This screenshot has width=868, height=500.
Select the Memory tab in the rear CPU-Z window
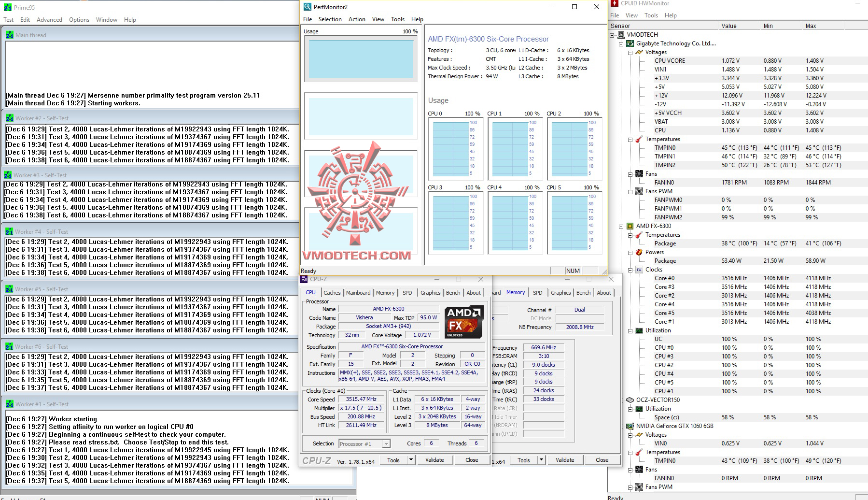click(516, 292)
